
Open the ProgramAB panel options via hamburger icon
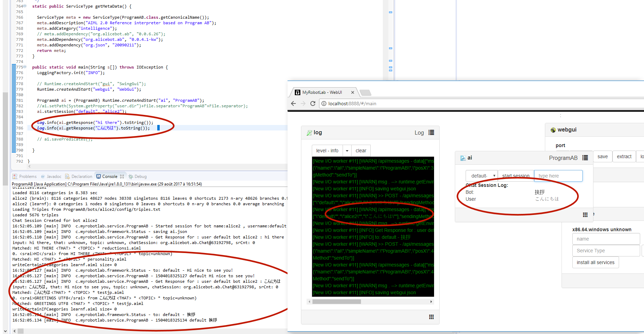(585, 157)
